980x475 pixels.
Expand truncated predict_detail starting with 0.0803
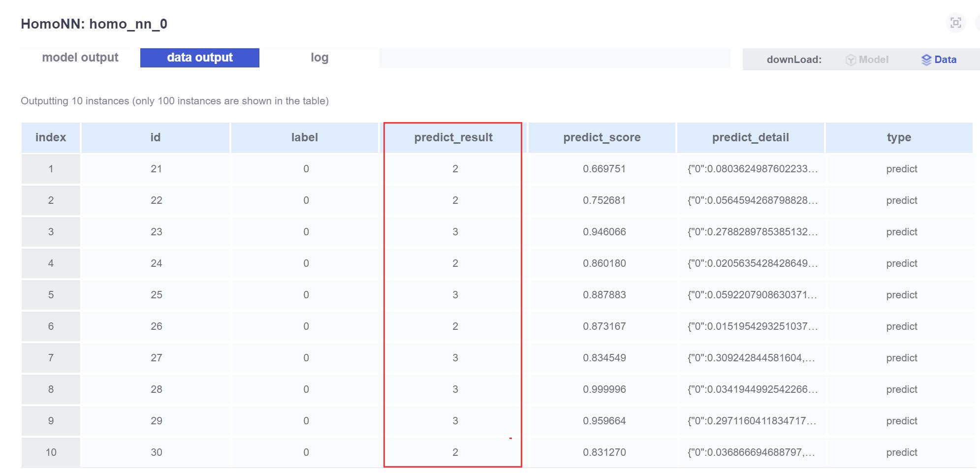tap(752, 169)
